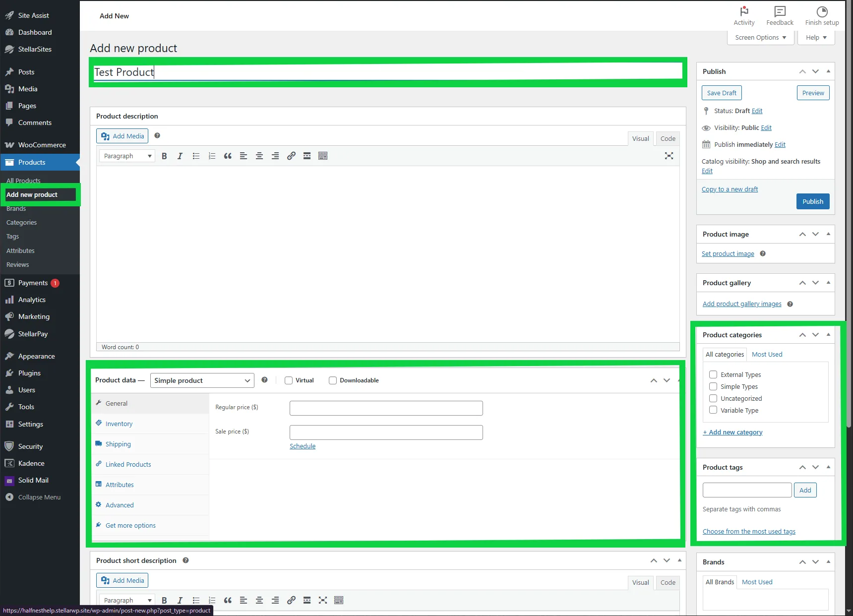Open Choose from the most used tags
The width and height of the screenshot is (853, 616).
pos(749,531)
